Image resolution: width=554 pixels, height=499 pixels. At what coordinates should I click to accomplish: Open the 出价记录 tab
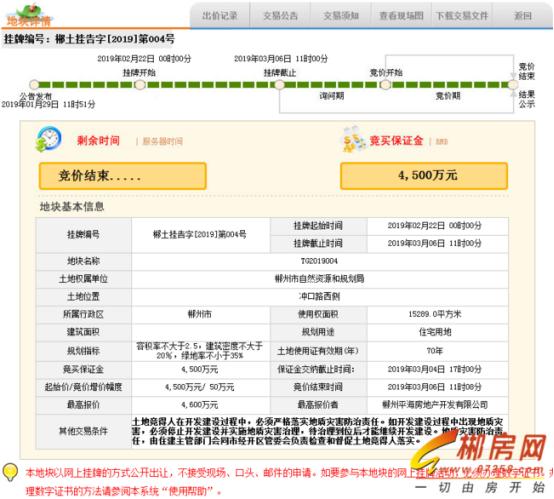(220, 16)
